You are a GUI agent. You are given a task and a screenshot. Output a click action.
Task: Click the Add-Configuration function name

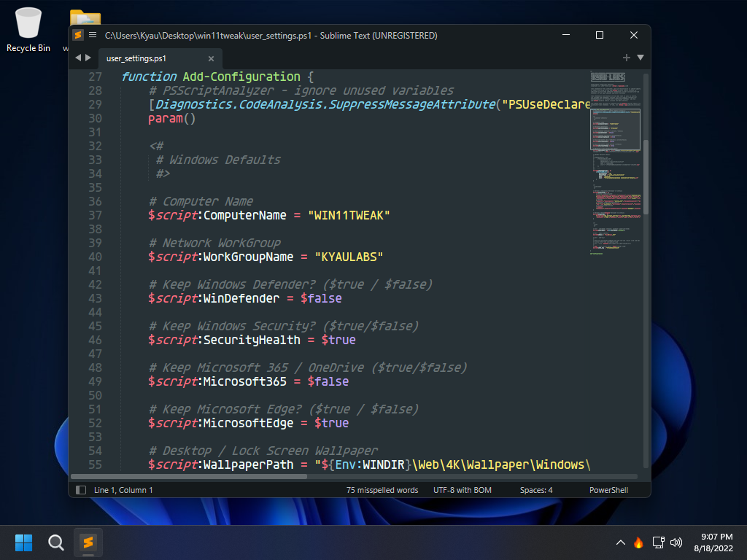[x=241, y=77]
